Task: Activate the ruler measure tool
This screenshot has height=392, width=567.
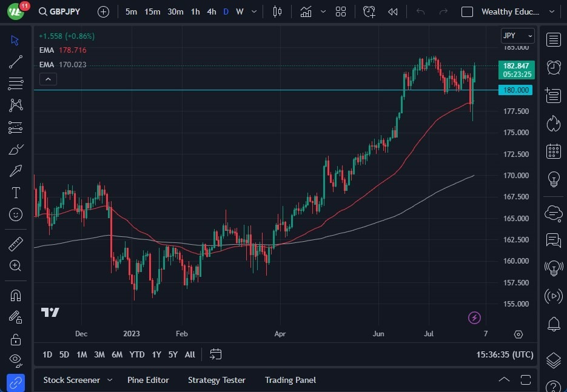Action: coord(16,244)
